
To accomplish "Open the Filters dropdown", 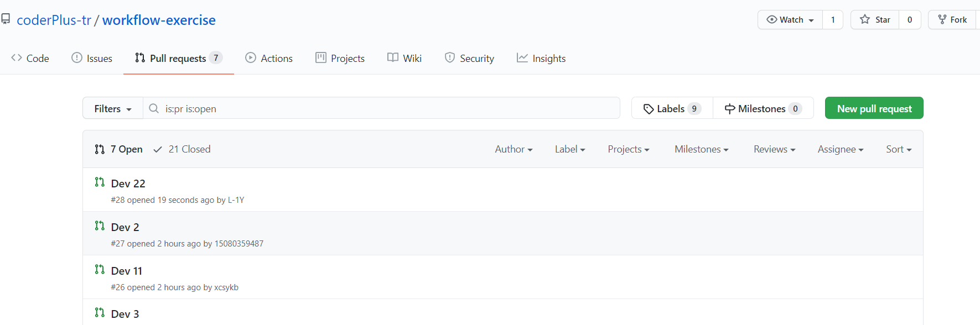I will 113,108.
